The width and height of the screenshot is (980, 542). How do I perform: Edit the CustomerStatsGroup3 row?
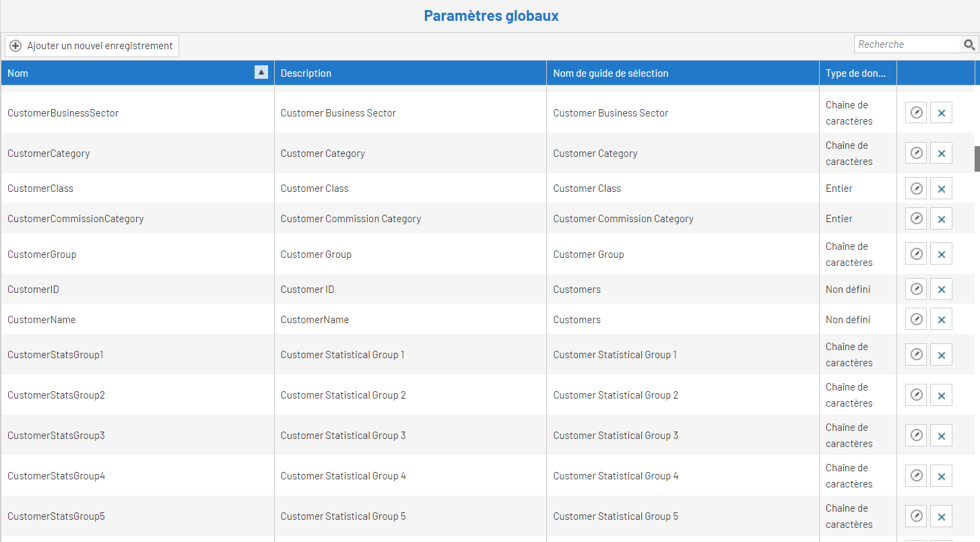click(x=916, y=436)
